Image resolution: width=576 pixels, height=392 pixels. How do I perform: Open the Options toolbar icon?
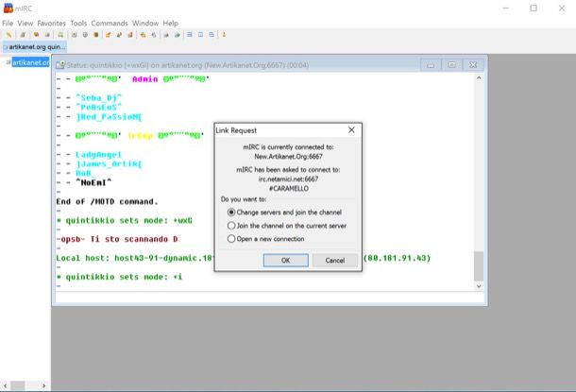point(23,35)
